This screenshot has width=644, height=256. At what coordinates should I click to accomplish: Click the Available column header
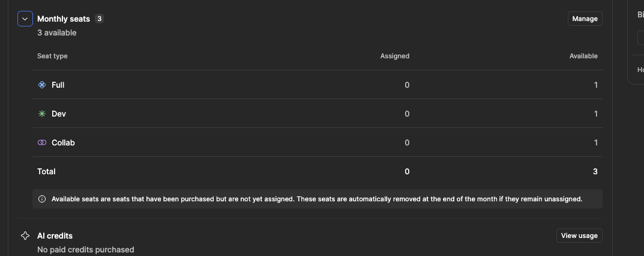point(583,56)
